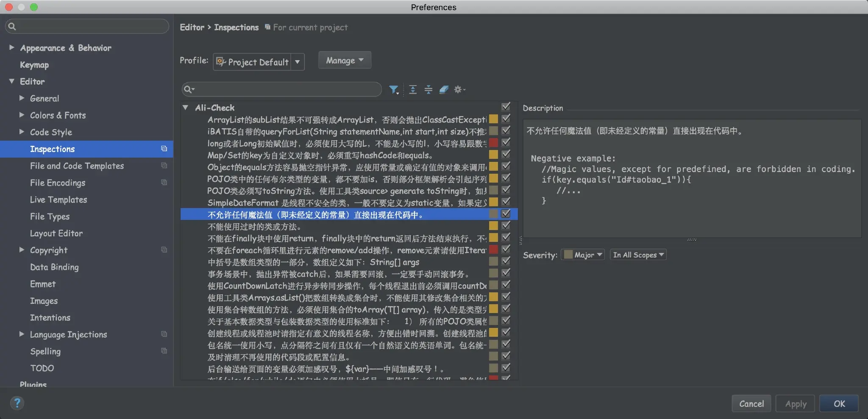The height and width of the screenshot is (419, 868).
Task: Open the Intentions settings page
Action: [50, 318]
